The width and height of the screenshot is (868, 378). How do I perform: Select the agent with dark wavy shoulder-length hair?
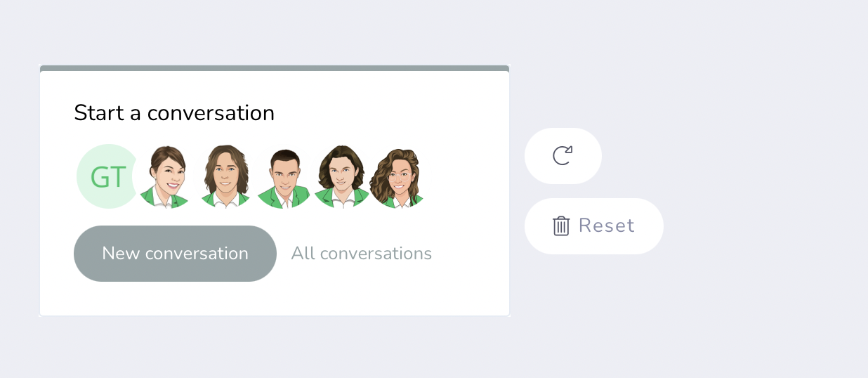tap(341, 177)
